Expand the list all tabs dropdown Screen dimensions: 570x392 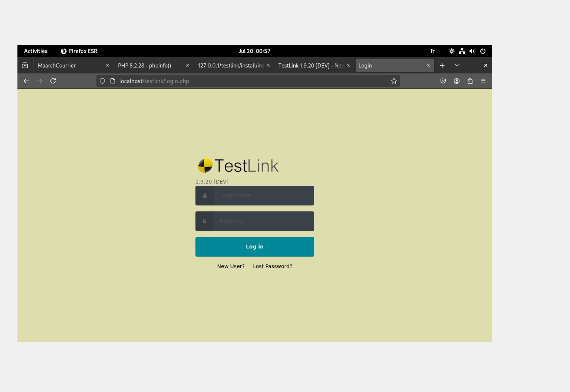(x=457, y=65)
